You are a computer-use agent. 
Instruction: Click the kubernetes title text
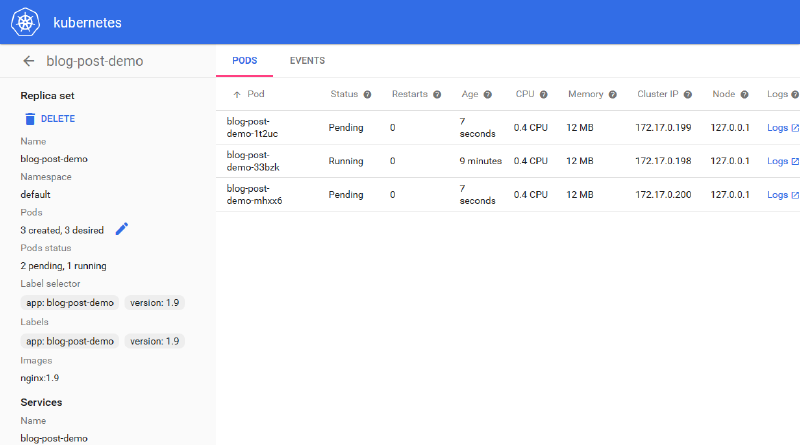pos(87,23)
